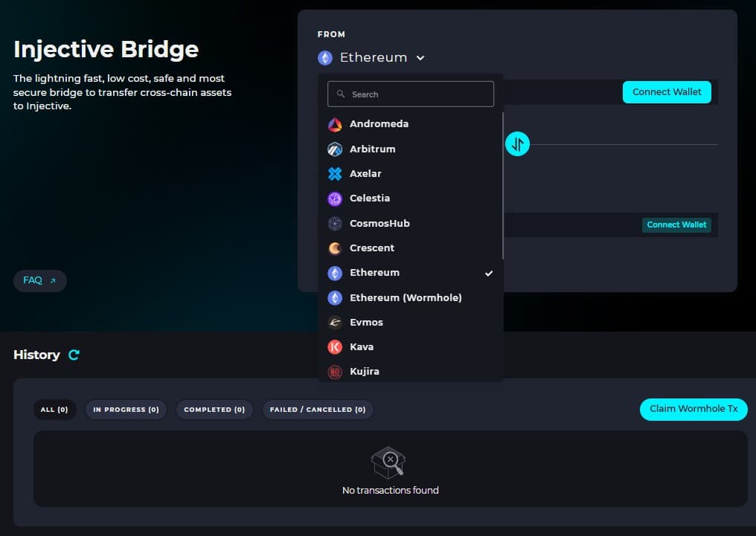The height and width of the screenshot is (536, 756).
Task: Click the top Connect Wallet button
Action: tap(667, 92)
